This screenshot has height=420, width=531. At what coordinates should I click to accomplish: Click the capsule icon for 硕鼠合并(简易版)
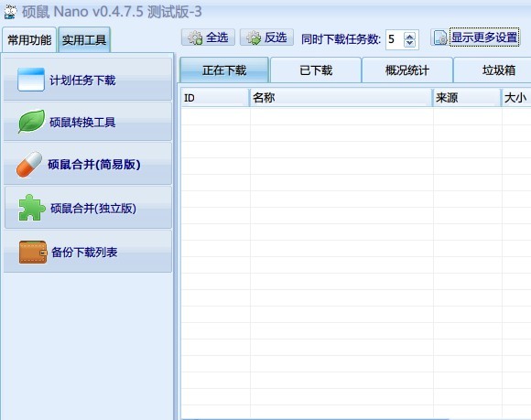(x=29, y=164)
